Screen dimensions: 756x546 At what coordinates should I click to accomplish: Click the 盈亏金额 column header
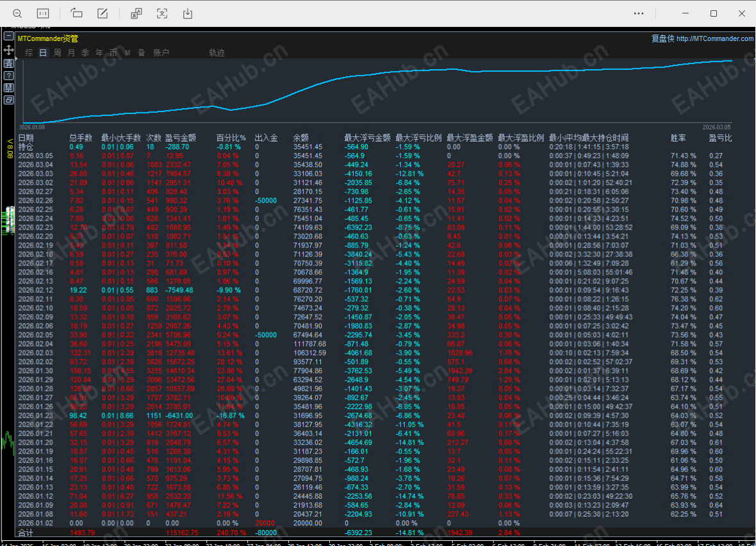tap(180, 138)
